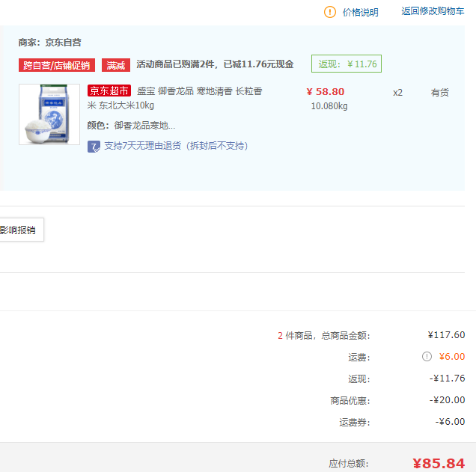Click the payable total ¥85.84

pyautogui.click(x=439, y=463)
